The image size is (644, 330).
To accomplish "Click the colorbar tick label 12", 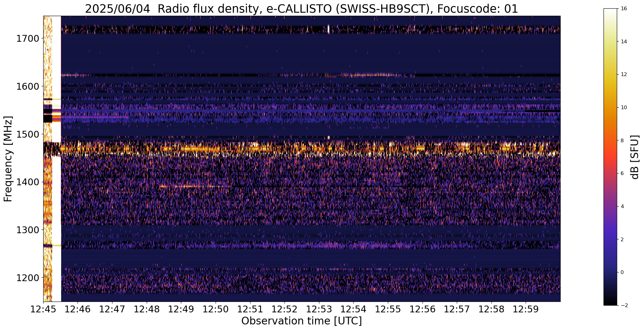I will pyautogui.click(x=624, y=75).
